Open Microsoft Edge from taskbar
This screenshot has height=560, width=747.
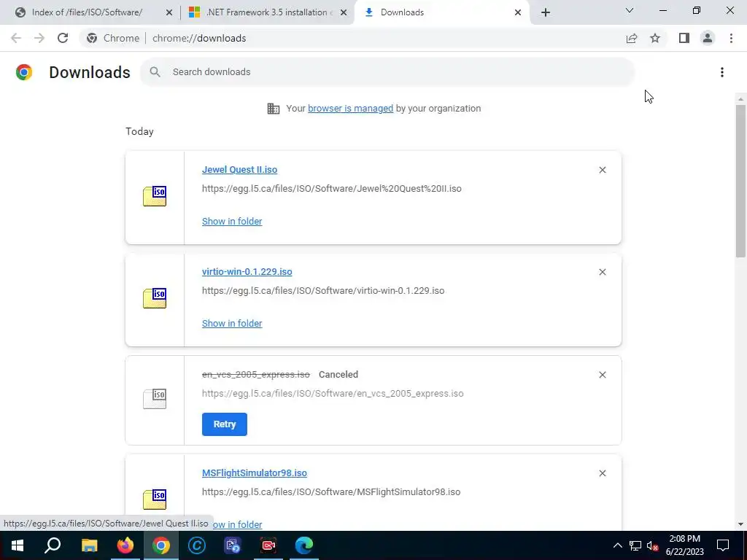(304, 545)
